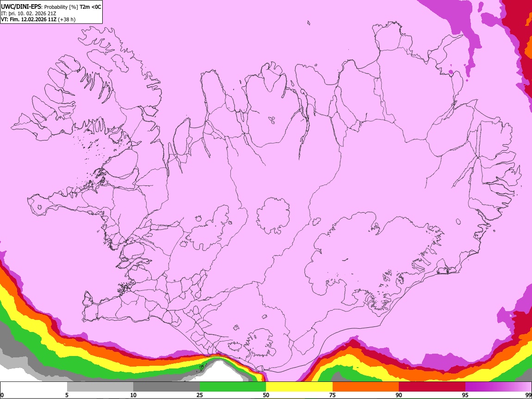This screenshot has height=399, width=532.
Task: Click the legend value '99'
Action: [528, 395]
